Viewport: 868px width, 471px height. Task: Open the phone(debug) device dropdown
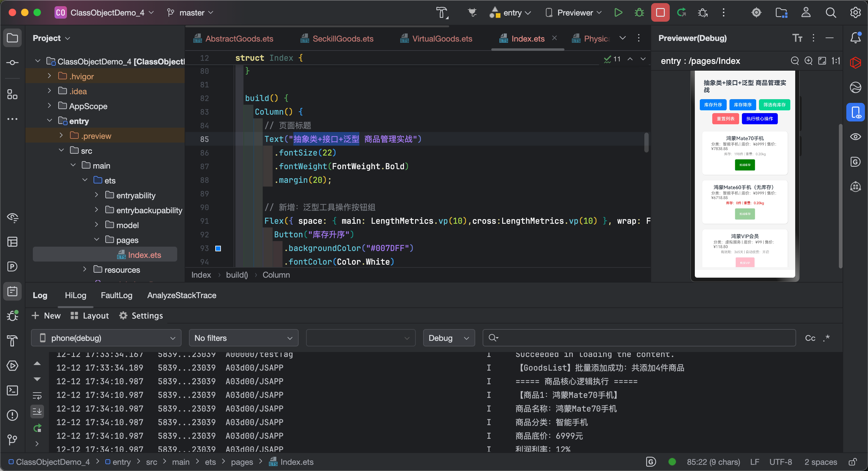106,338
